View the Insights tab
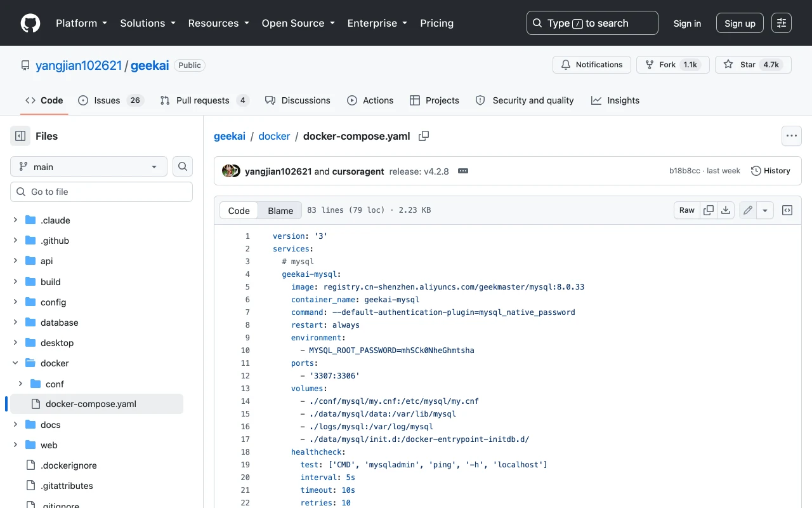The height and width of the screenshot is (508, 812). (615, 100)
